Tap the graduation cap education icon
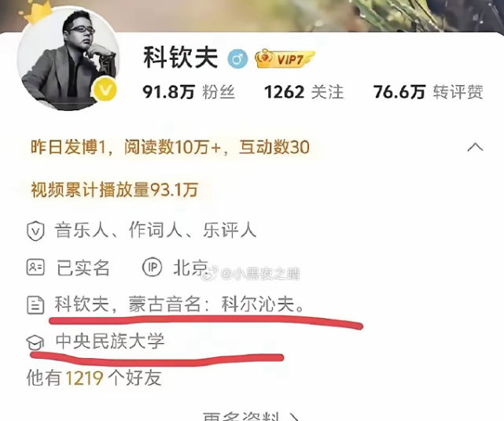The height and width of the screenshot is (421, 504). [35, 342]
